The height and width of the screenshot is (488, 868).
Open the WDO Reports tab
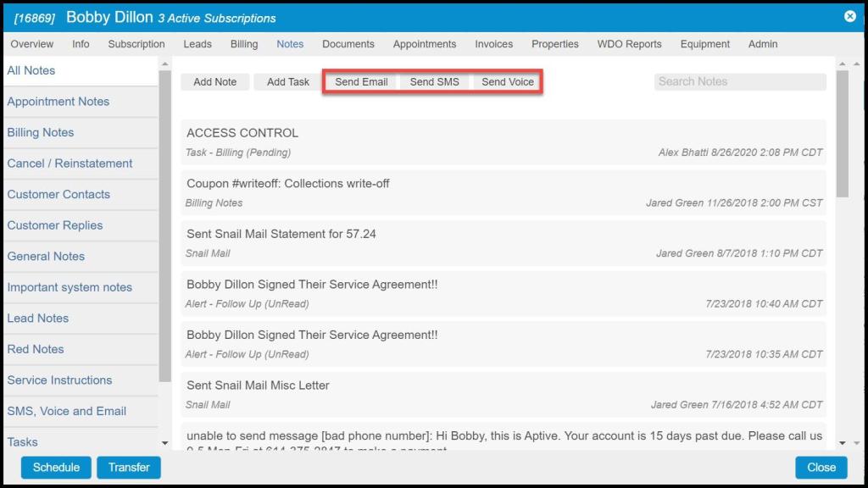pyautogui.click(x=629, y=44)
